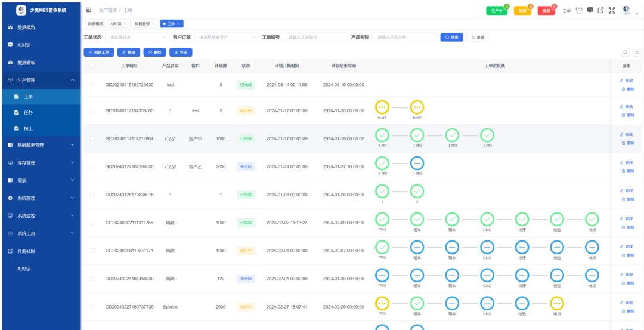The image size is (644, 330).
Task: Open the message chat bubble icon
Action: 590,10
